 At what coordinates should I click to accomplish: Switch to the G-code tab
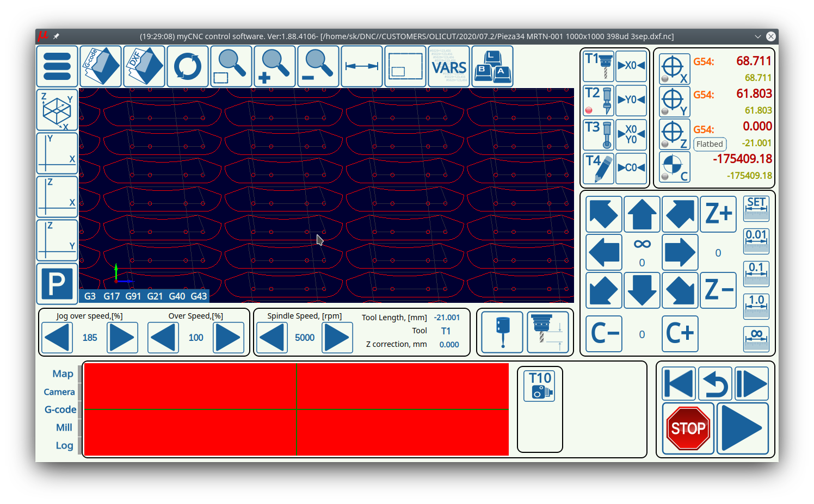(60, 409)
